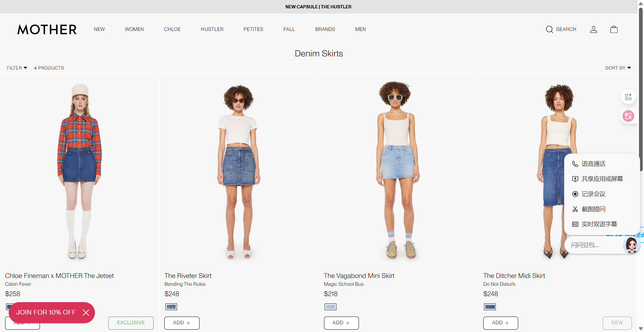
Task: Open the shopping bag icon
Action: (x=614, y=30)
